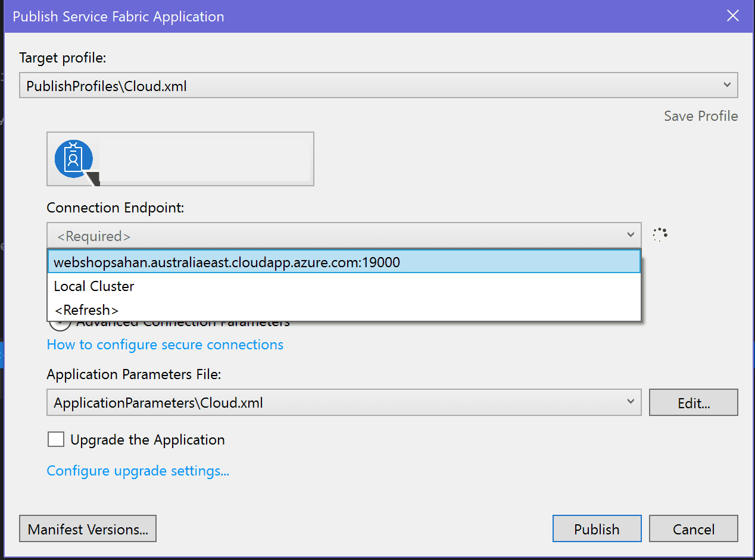Open the Target profile dropdown showing PublishProfiles\Cloud.xml
The image size is (755, 560).
point(377,85)
